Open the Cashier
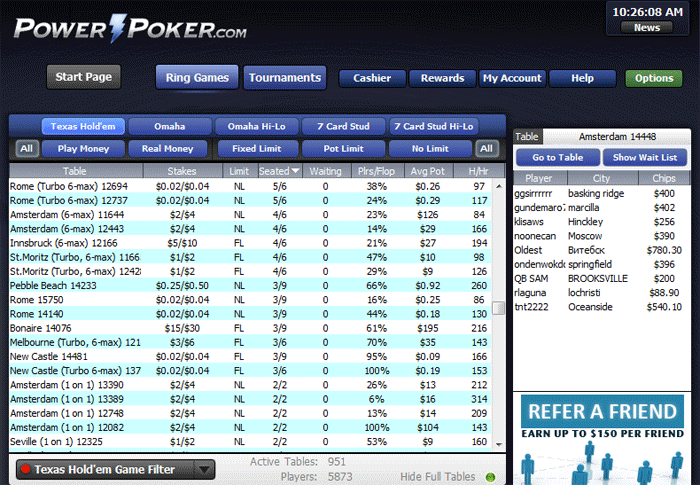Screen dimensions: 700x485 372,78
